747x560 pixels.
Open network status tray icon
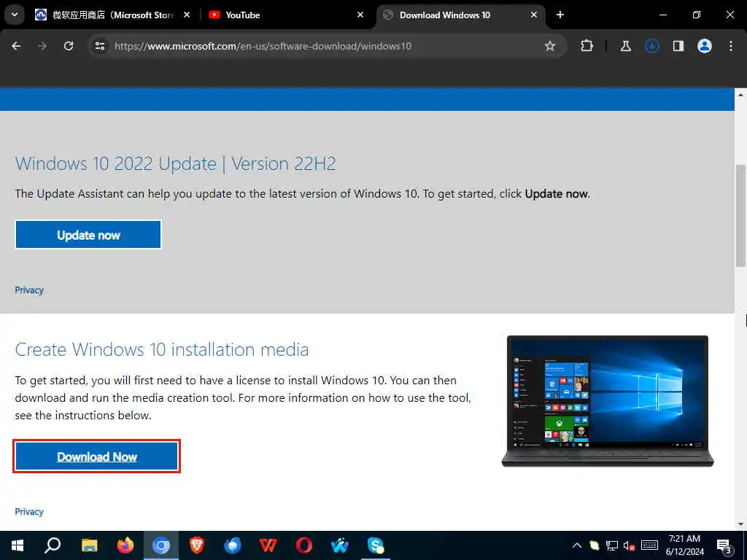tap(612, 545)
